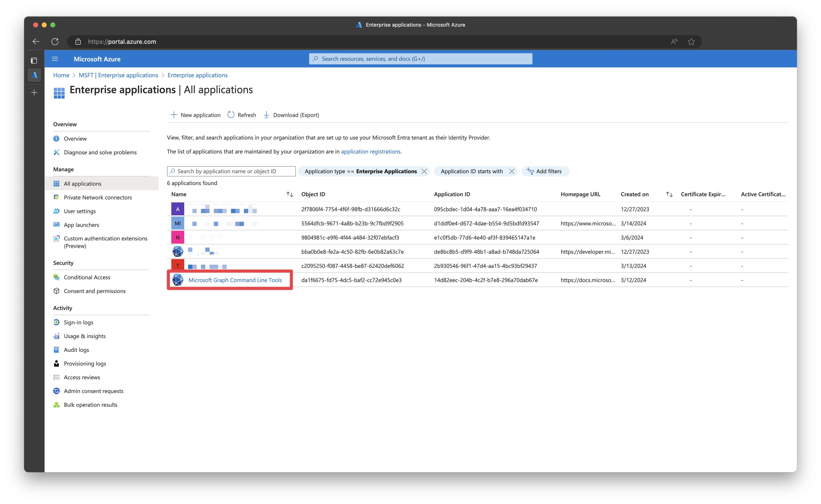Click Object ID da1f6675-fd75-4dc5-baf2-cc72e945c0e3

351,280
